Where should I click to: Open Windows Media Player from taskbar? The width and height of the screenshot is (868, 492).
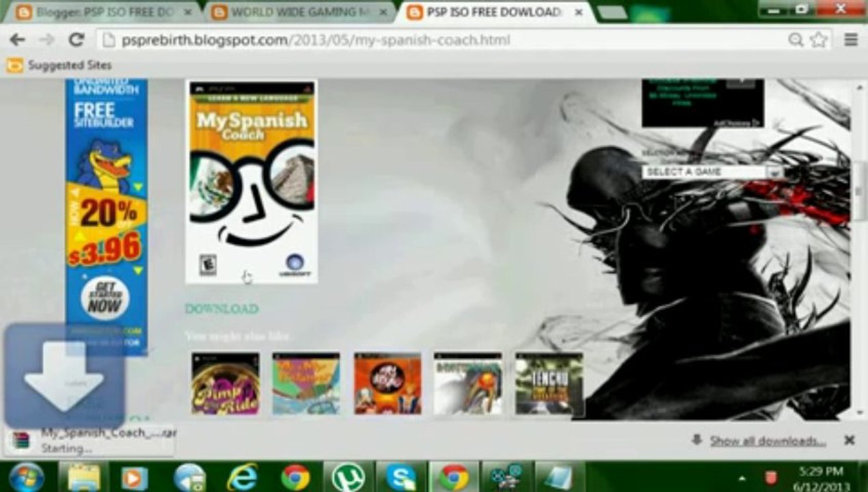tap(135, 477)
